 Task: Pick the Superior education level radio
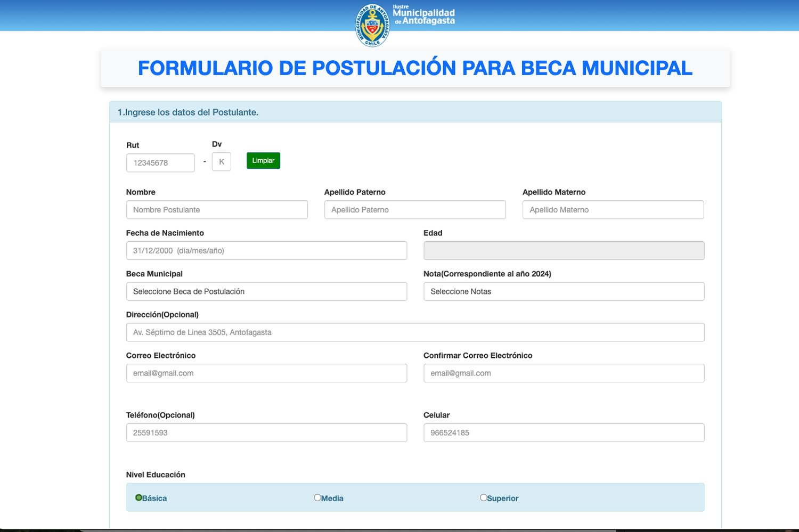pyautogui.click(x=483, y=497)
